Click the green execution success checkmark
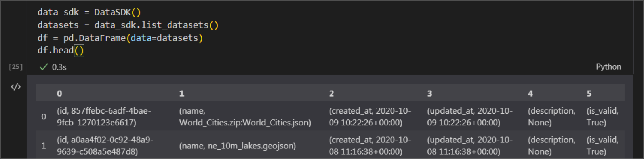This screenshot has height=159, width=644. tap(44, 67)
